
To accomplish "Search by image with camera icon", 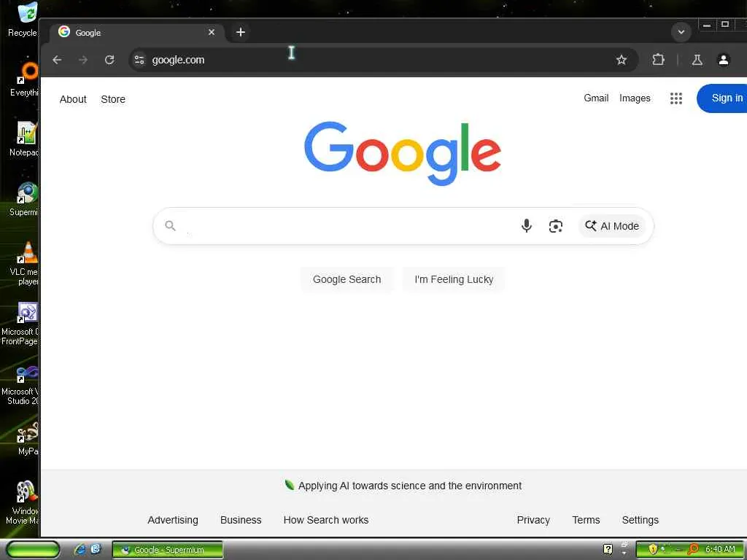I will pyautogui.click(x=555, y=226).
